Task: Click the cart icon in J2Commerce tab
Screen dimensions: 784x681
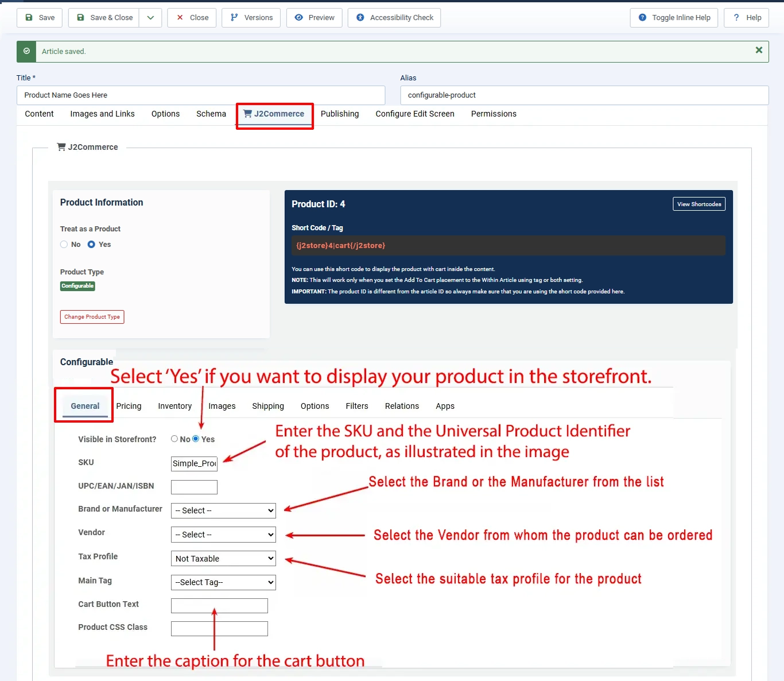Action: tap(247, 114)
